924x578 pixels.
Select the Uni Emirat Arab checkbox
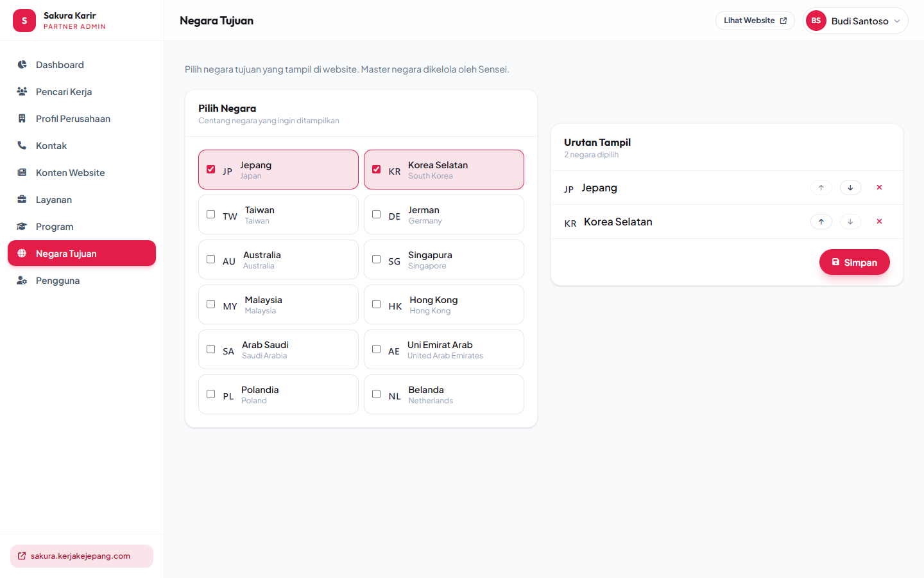click(376, 349)
